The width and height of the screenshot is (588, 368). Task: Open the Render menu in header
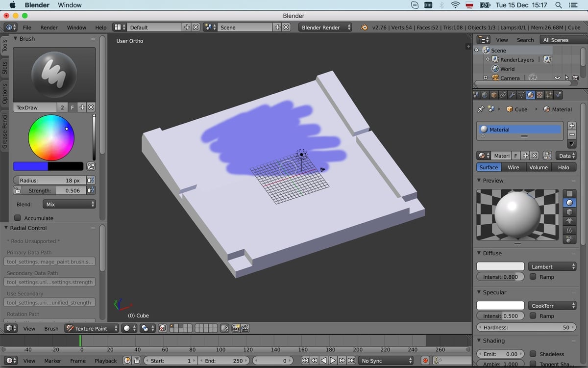49,27
